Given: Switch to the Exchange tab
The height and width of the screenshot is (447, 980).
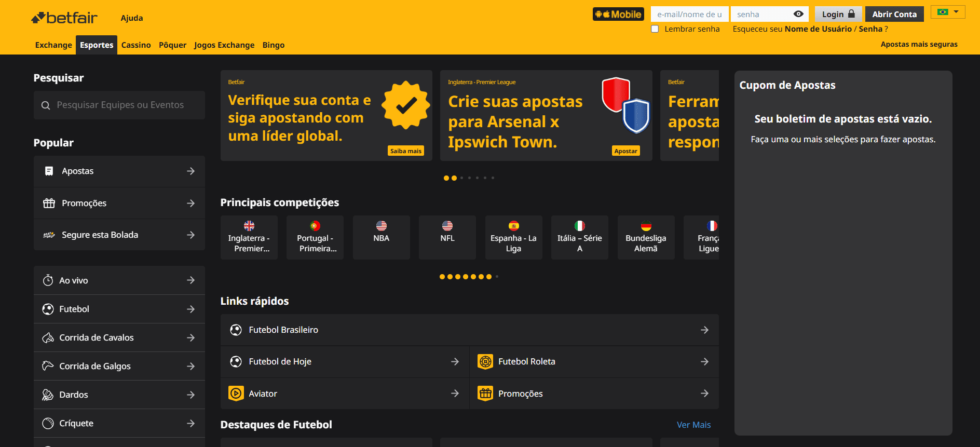Looking at the screenshot, I should pyautogui.click(x=53, y=45).
